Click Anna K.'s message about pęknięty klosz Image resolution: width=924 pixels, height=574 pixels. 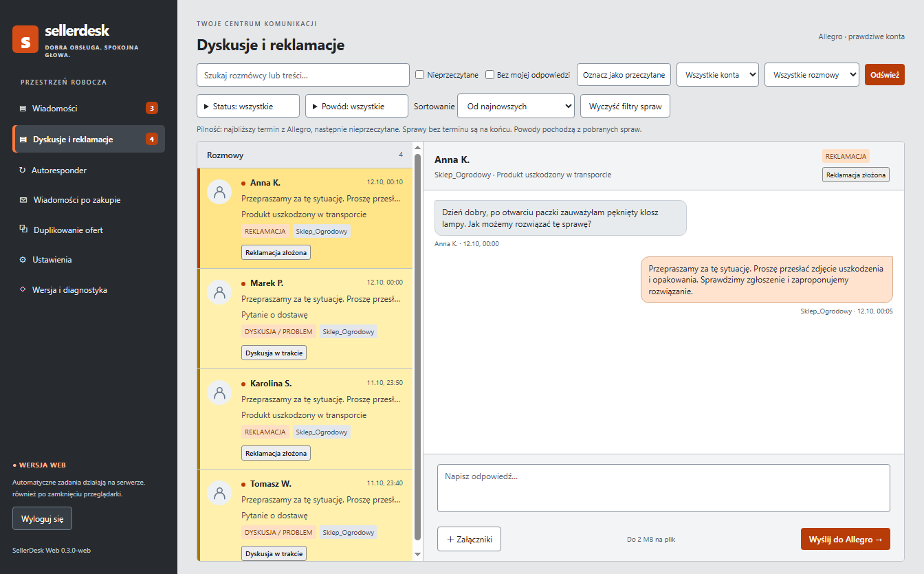tap(560, 218)
